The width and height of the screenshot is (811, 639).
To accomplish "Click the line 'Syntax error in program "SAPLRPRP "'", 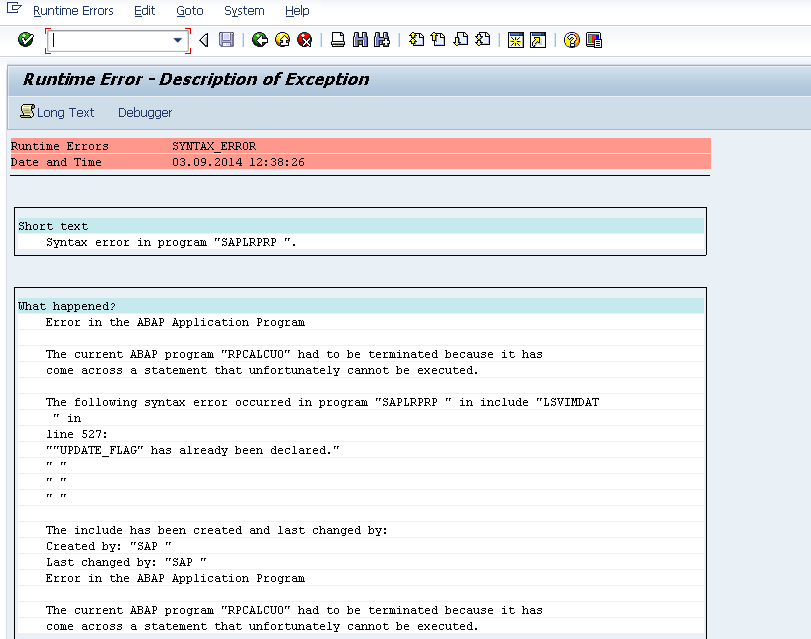I will point(171,242).
